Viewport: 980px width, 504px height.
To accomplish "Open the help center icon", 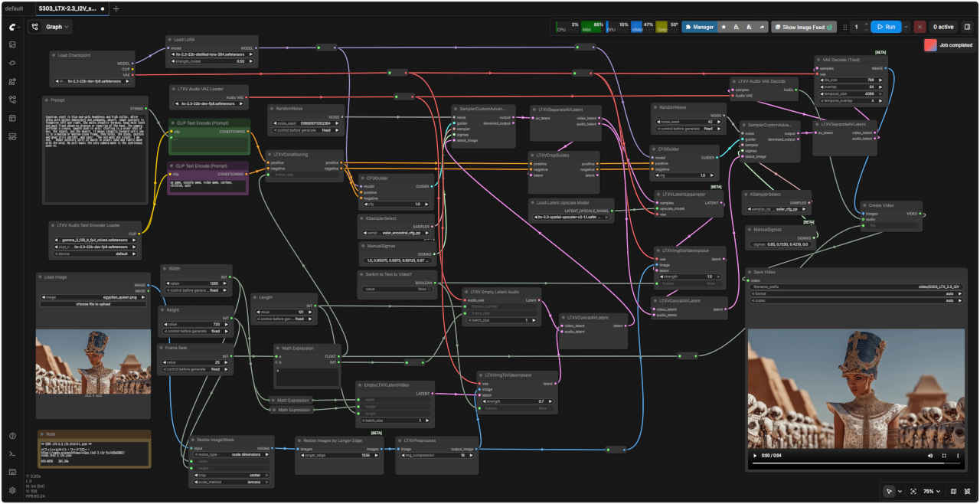I will [x=12, y=436].
